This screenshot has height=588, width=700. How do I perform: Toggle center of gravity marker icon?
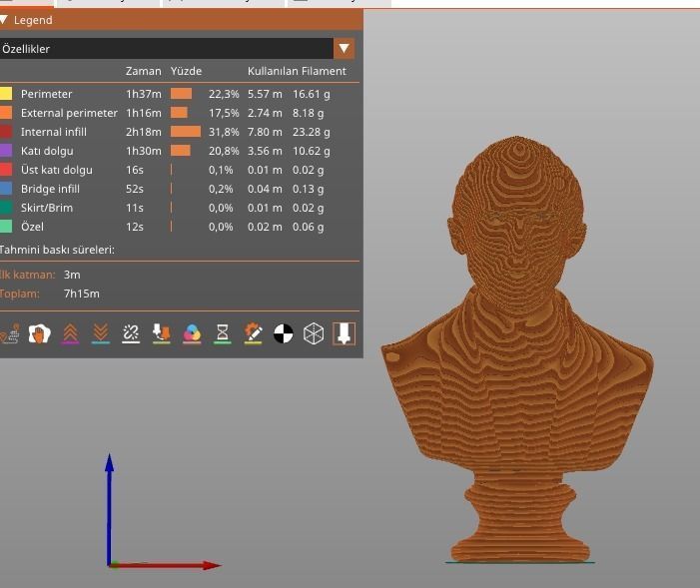[x=283, y=333]
